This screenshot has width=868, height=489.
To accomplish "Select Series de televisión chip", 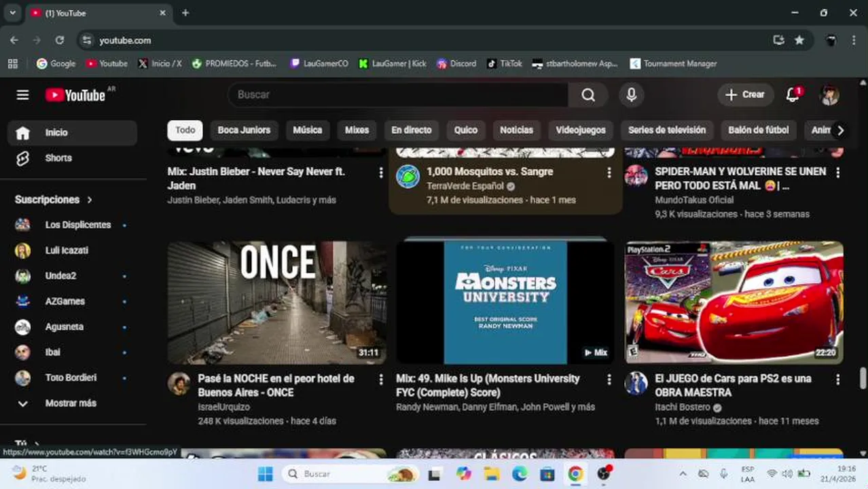I will click(x=667, y=130).
